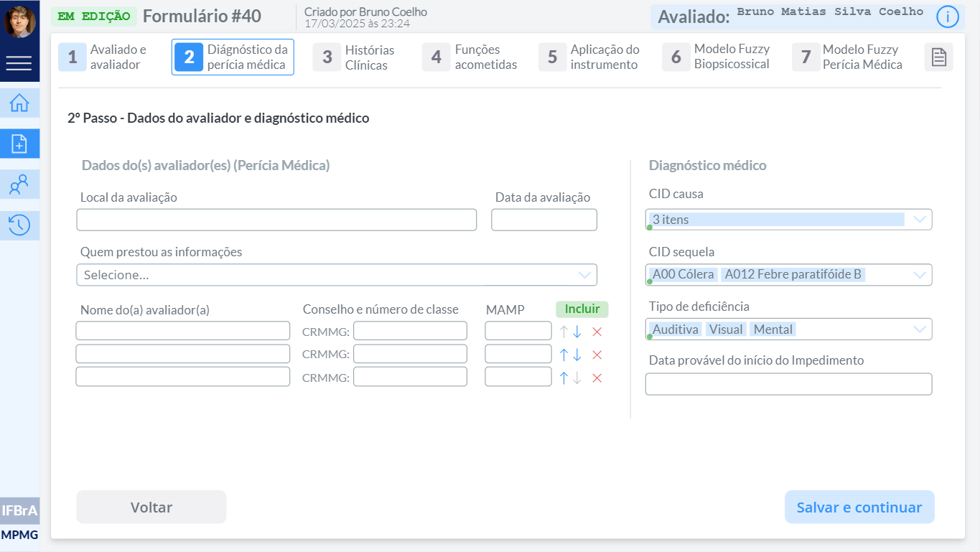Screen dimensions: 980x552
Task: Open the history clock icon
Action: pos(19,225)
